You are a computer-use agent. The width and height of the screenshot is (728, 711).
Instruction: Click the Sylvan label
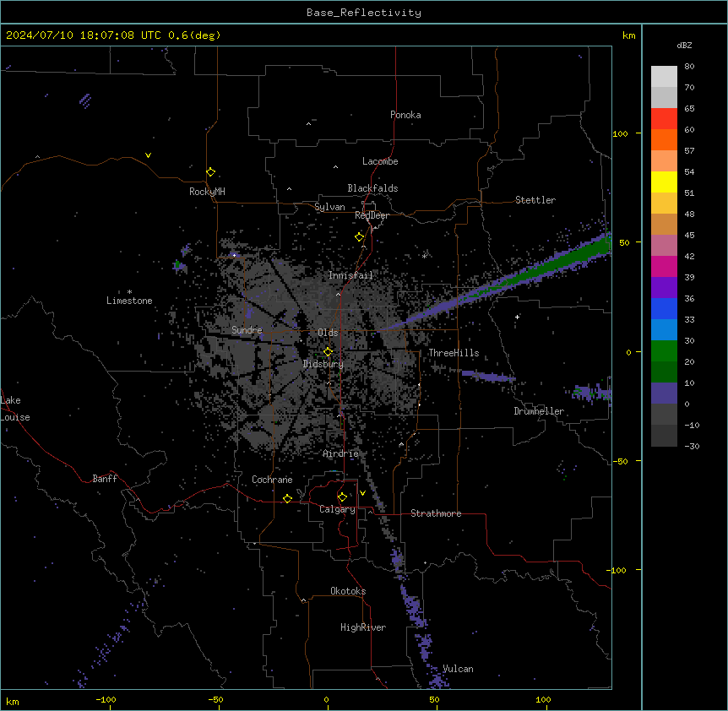click(329, 207)
